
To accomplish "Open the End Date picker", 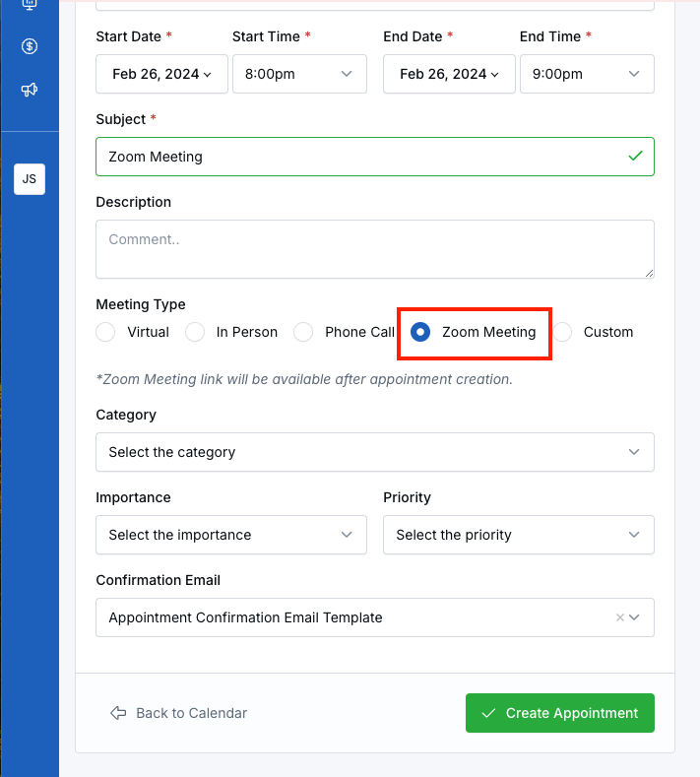I will [449, 74].
